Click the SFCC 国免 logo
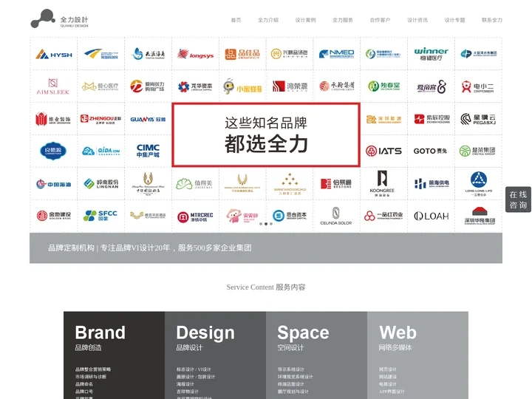This screenshot has height=399, width=532. 100,216
